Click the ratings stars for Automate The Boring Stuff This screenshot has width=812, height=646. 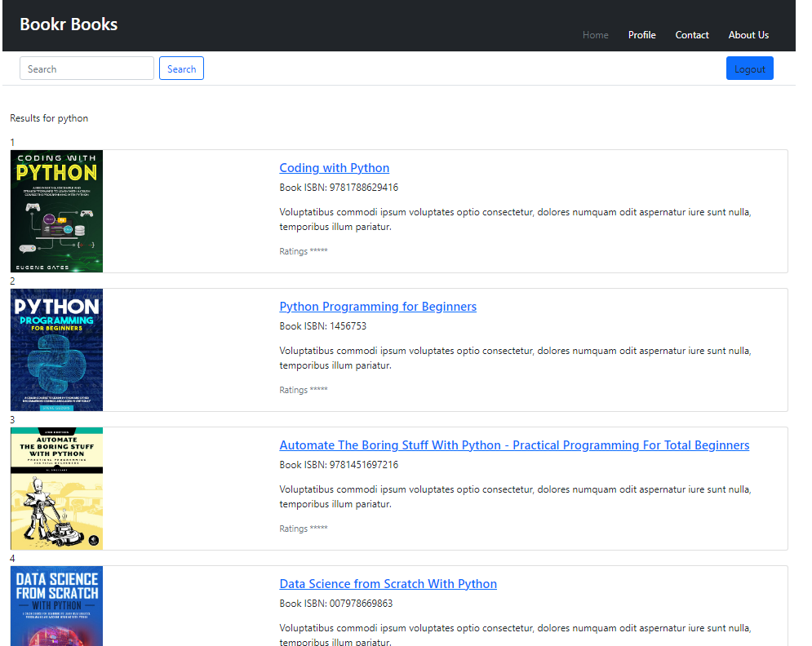click(303, 529)
